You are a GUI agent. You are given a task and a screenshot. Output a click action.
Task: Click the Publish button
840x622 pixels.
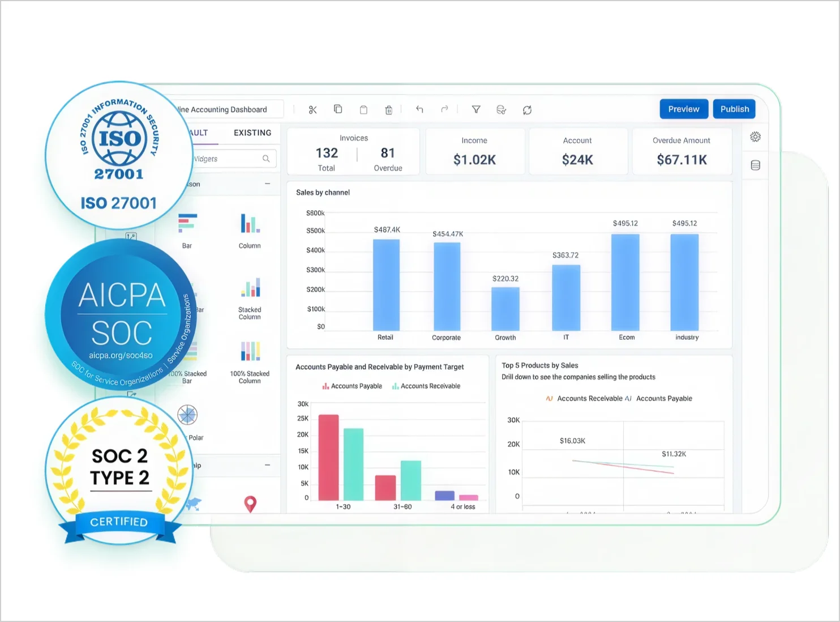coord(734,109)
